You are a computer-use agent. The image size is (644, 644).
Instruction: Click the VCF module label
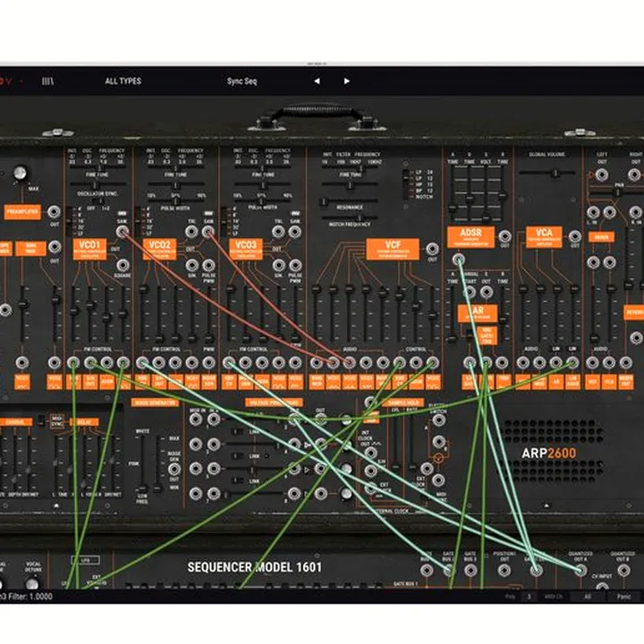click(393, 250)
